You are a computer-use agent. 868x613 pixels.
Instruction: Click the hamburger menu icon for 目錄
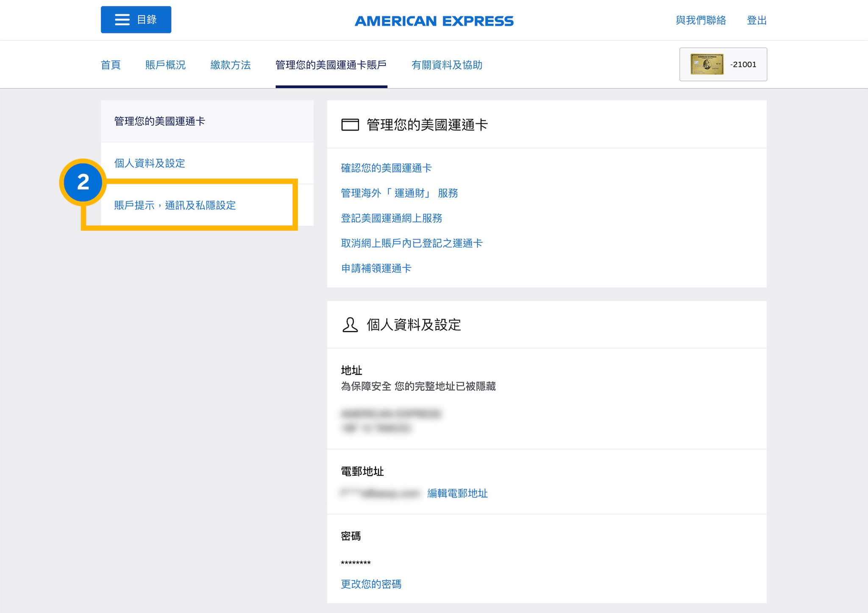[122, 20]
